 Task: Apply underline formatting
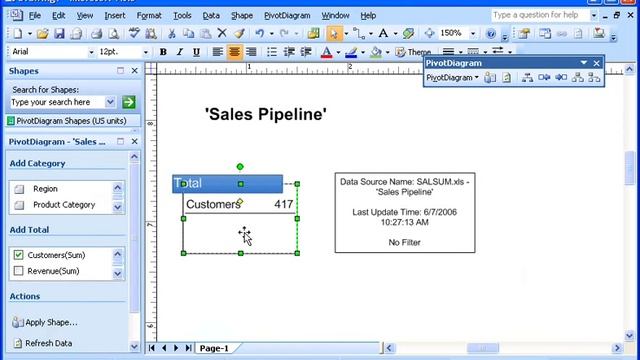click(x=196, y=52)
